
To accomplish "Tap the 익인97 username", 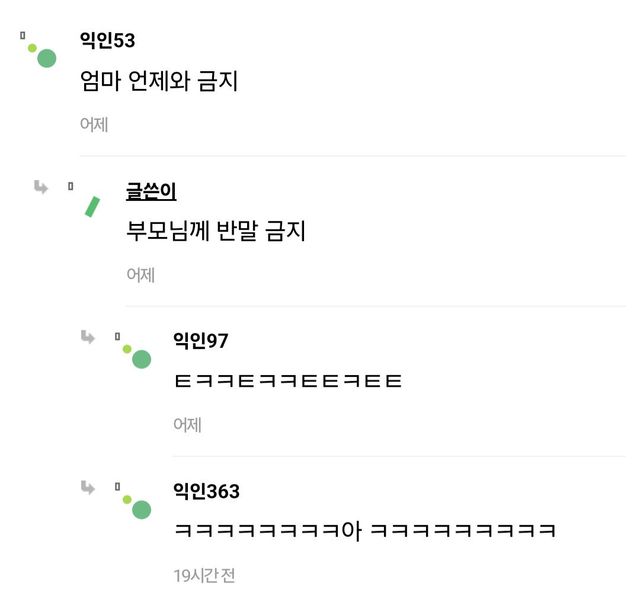I will point(200,341).
